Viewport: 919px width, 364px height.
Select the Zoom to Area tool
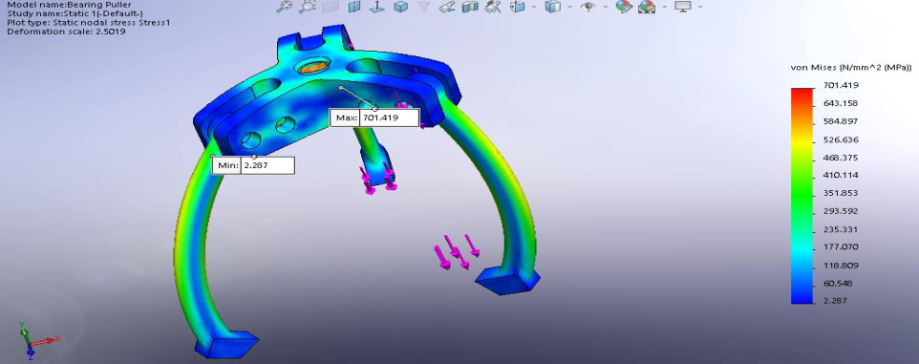(x=307, y=6)
